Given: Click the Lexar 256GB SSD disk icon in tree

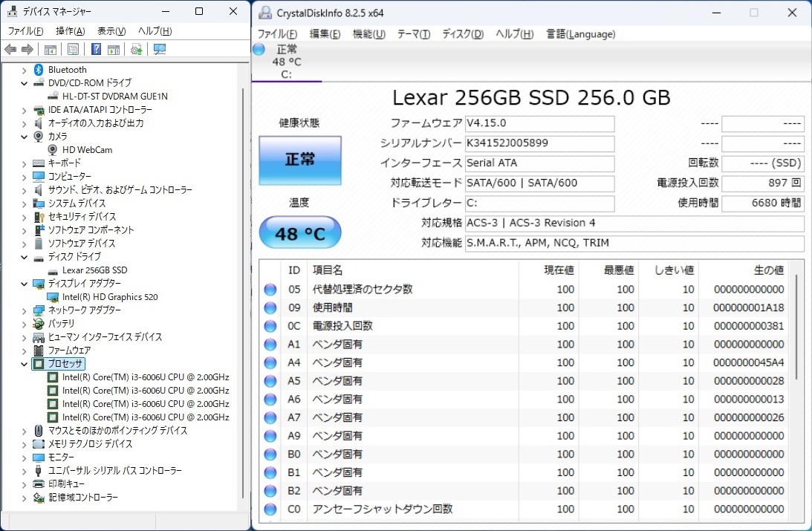Looking at the screenshot, I should pyautogui.click(x=52, y=270).
